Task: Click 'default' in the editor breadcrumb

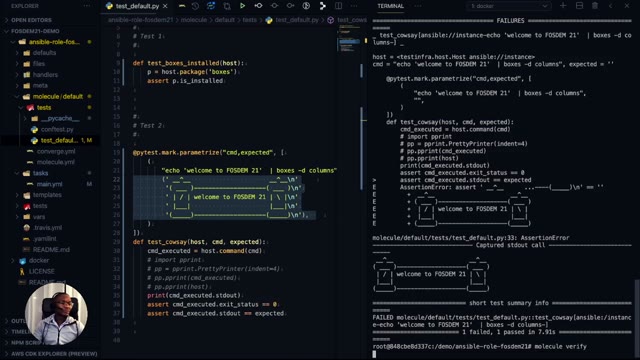Action: [x=224, y=20]
